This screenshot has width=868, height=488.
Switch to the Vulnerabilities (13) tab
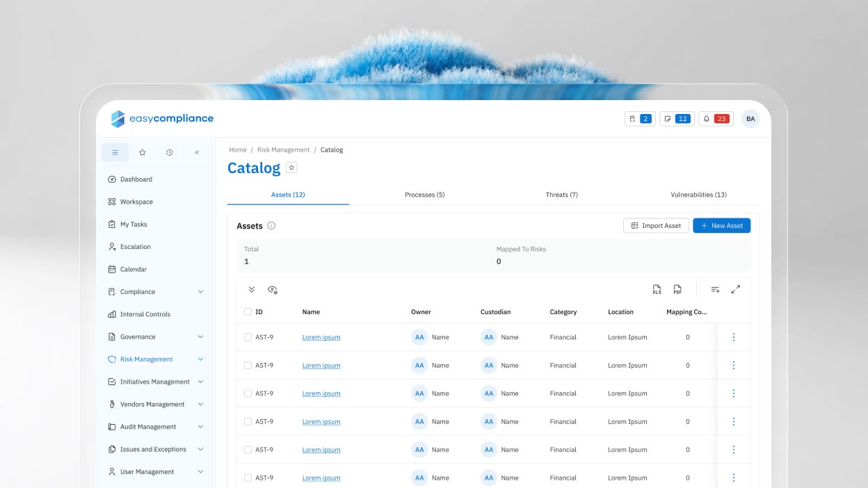click(x=698, y=195)
